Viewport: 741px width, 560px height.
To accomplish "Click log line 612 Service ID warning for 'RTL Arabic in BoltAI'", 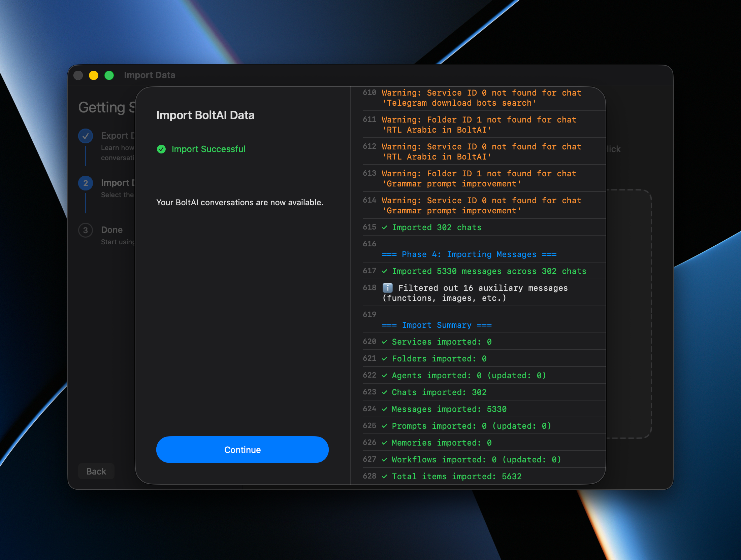I will [x=482, y=152].
